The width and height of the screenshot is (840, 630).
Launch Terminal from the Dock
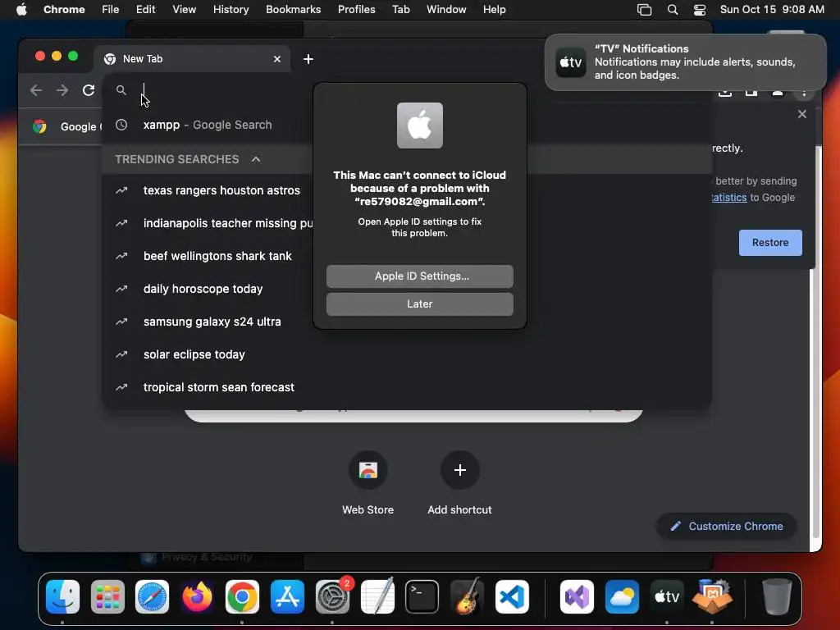[422, 596]
